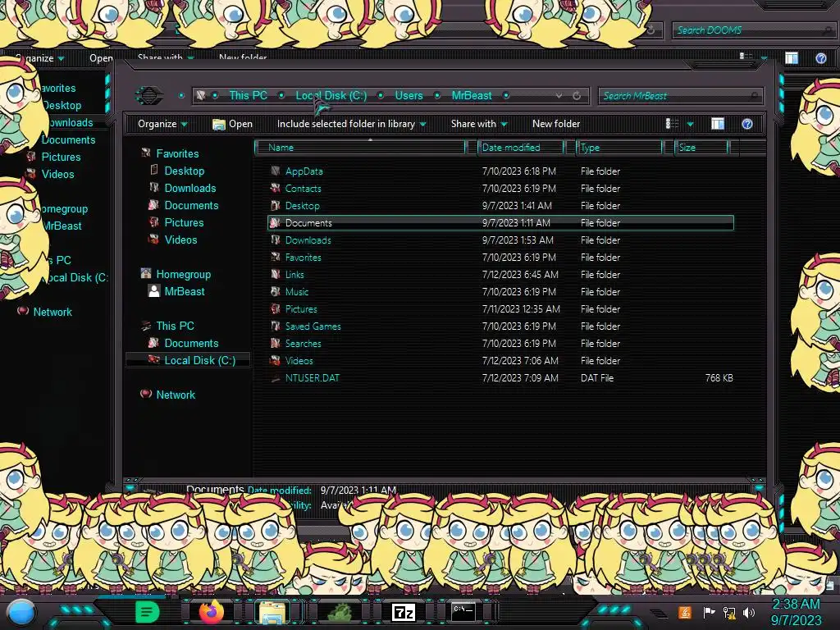Image resolution: width=840 pixels, height=630 pixels.
Task: Select the Pictures folder in file list
Action: [x=301, y=309]
